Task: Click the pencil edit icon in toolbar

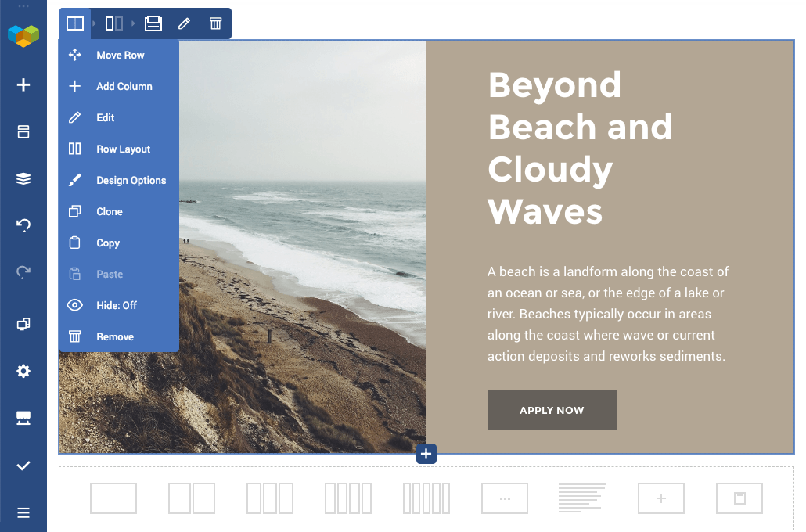Action: [184, 23]
